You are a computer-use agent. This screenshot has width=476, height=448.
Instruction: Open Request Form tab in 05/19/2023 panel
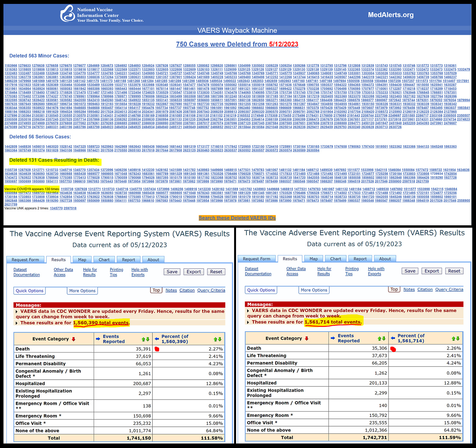(257, 259)
